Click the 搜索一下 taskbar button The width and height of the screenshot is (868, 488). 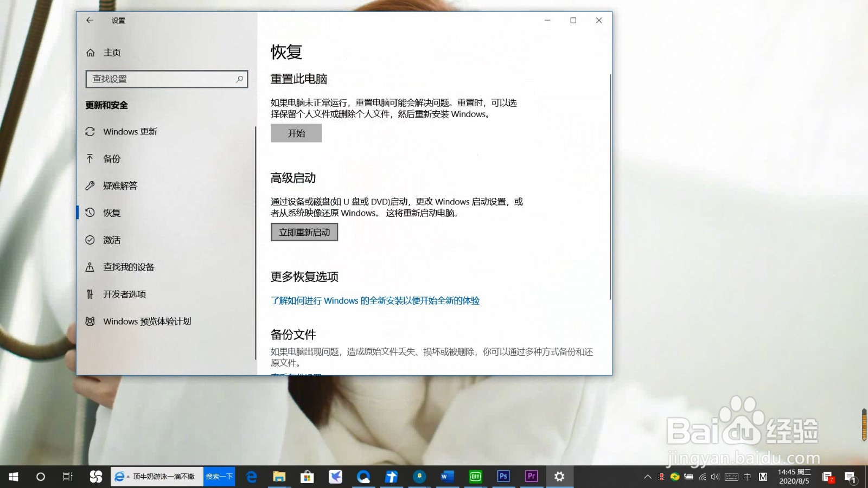219,477
